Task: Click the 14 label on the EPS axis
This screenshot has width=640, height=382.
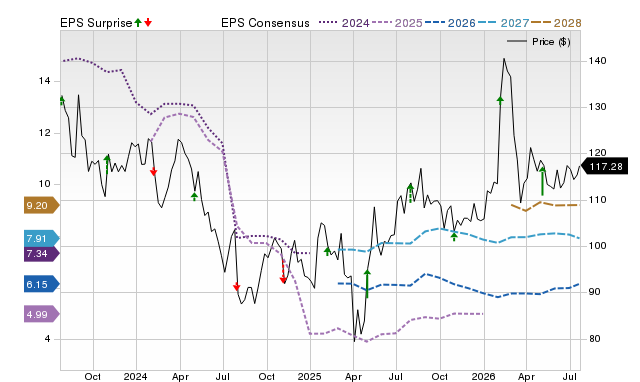Action: [44, 81]
